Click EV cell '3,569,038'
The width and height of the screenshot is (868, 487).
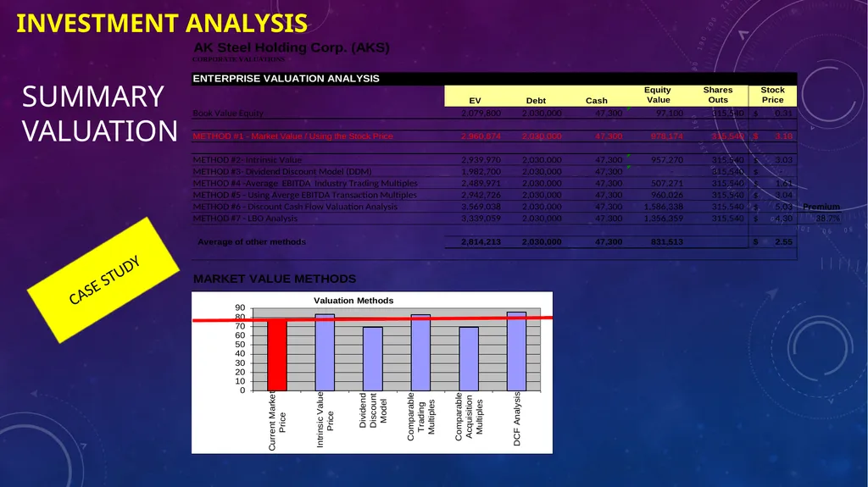pos(481,207)
